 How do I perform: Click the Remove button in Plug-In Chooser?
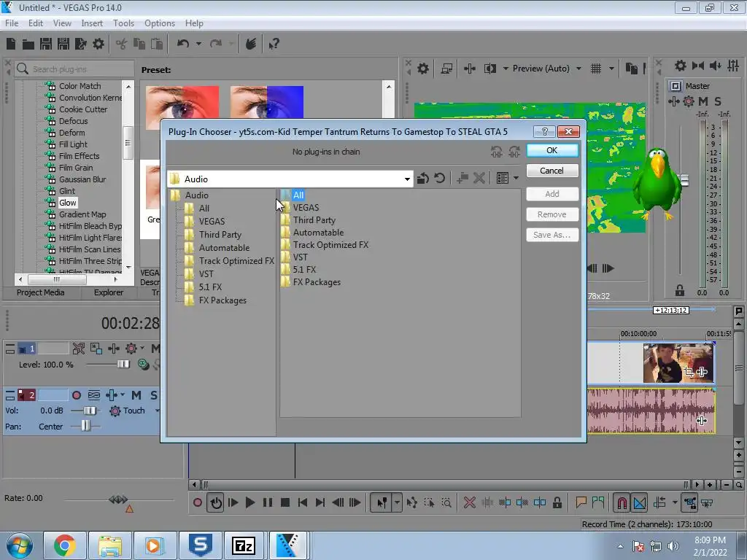pos(552,214)
